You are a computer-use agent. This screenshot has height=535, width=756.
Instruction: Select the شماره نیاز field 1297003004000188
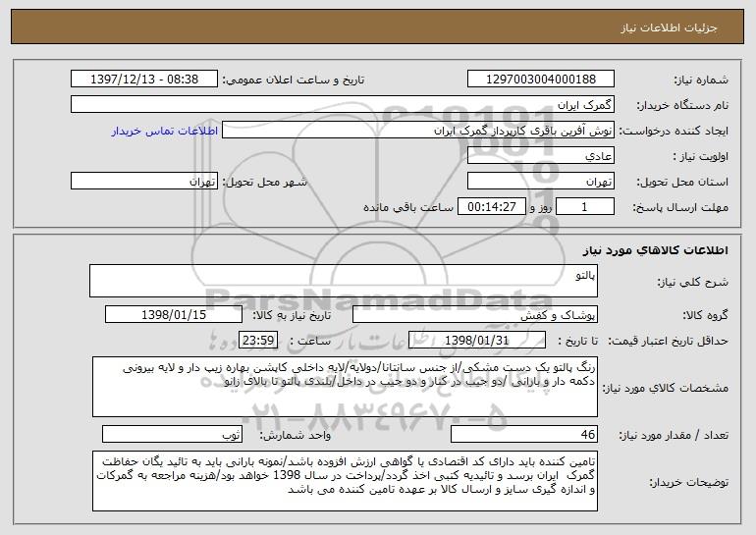(540, 80)
